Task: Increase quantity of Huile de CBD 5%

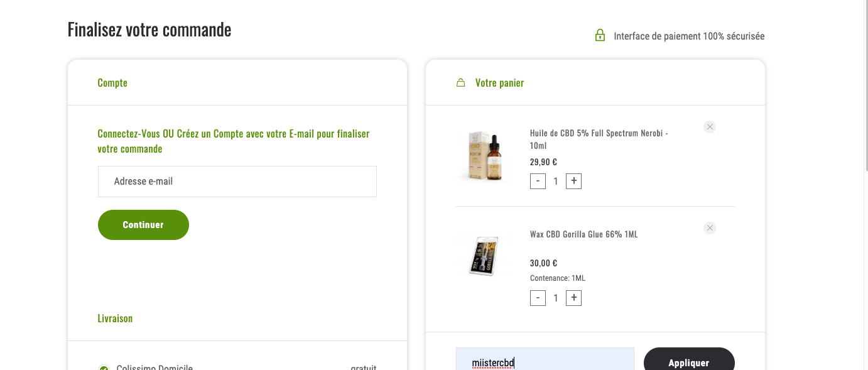Action: coord(573,182)
